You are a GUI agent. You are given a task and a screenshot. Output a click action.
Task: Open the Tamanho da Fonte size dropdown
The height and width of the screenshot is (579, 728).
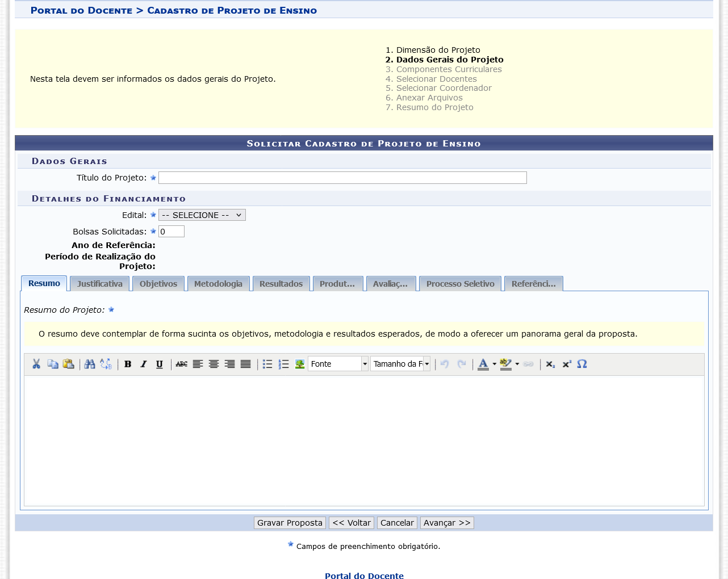400,364
